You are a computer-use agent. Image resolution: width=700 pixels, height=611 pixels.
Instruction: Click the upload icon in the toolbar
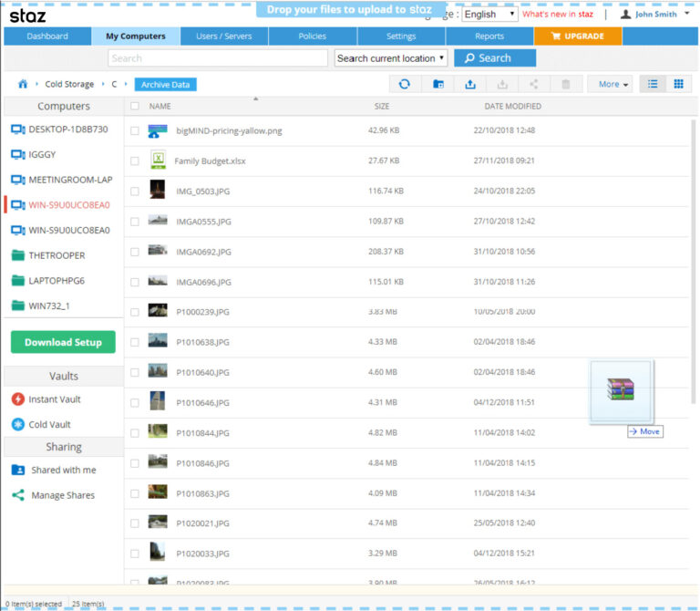tap(470, 84)
